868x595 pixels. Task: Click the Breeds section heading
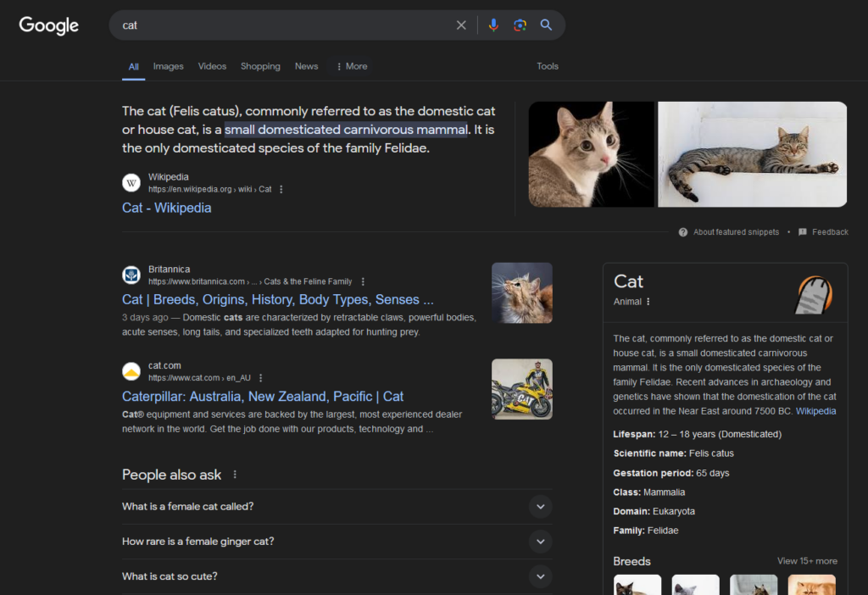coord(632,561)
